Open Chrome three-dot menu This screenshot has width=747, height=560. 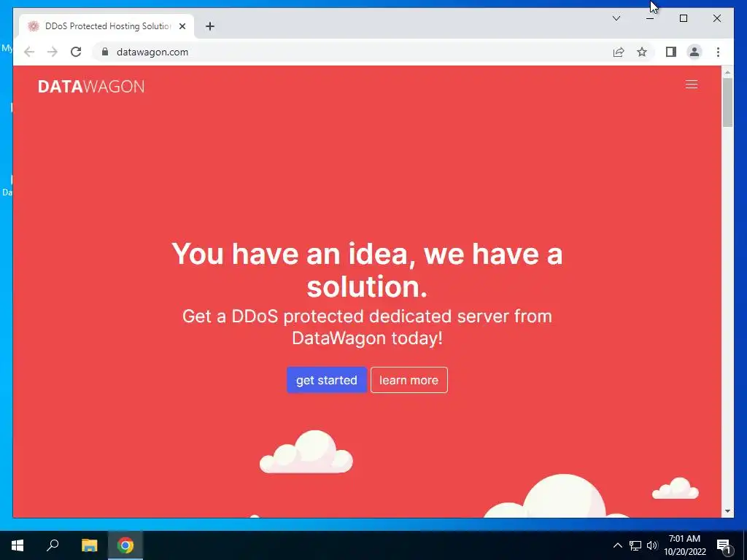point(718,52)
